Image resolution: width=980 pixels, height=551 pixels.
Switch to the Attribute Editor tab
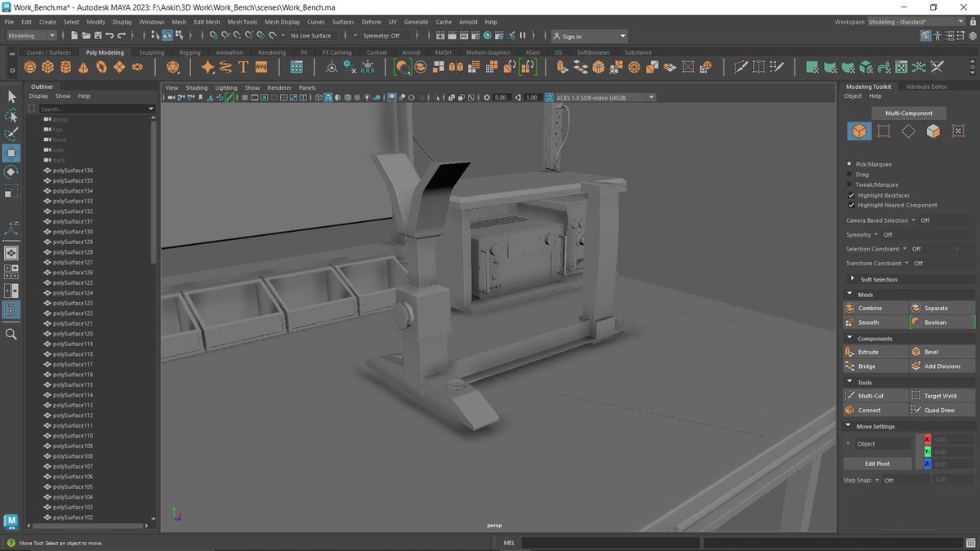click(x=927, y=87)
